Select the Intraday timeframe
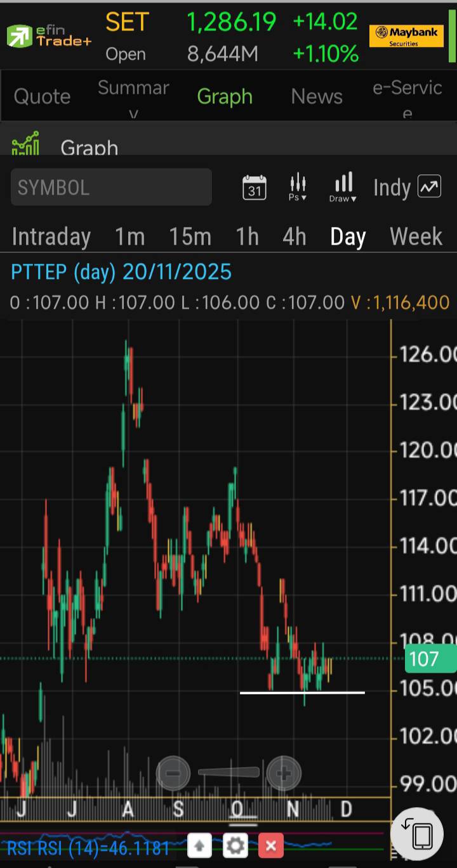This screenshot has height=868, width=457. [x=51, y=236]
